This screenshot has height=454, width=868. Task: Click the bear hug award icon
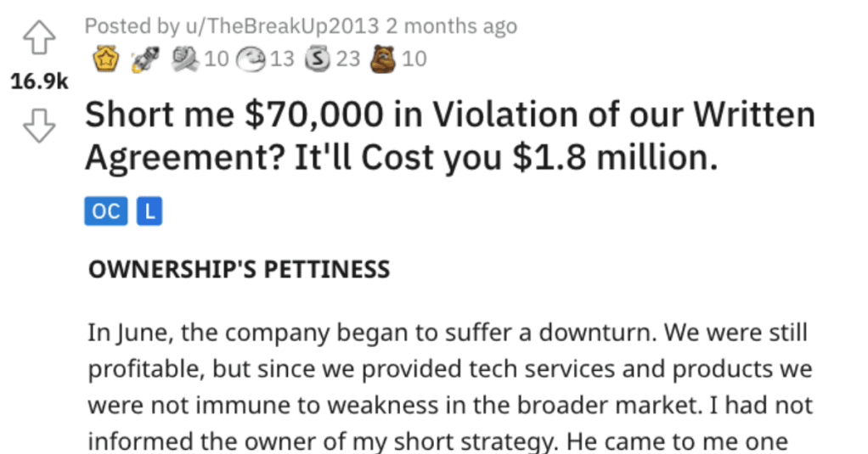pyautogui.click(x=382, y=59)
